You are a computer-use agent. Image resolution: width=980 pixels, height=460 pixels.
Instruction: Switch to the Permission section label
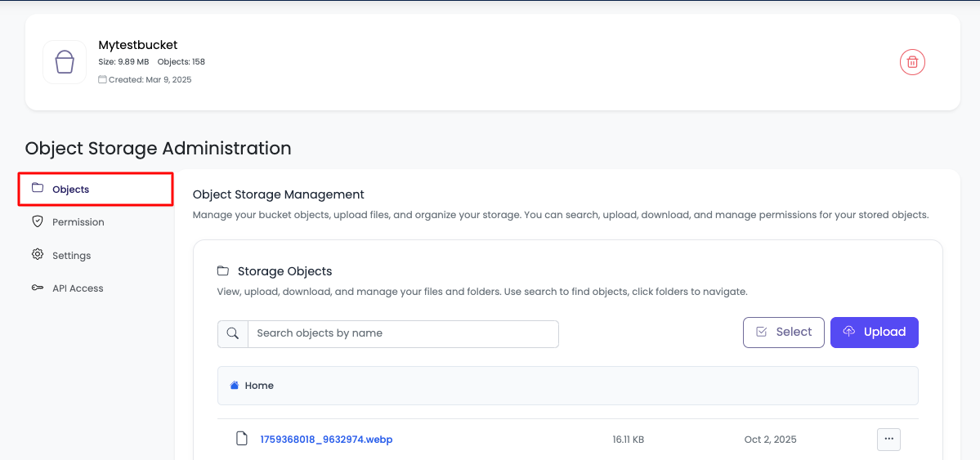pos(78,222)
